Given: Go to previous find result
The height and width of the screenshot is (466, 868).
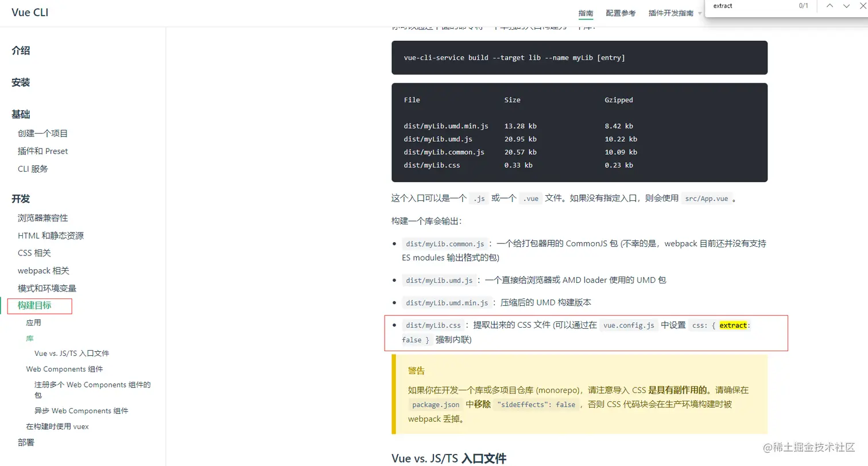Looking at the screenshot, I should click(830, 6).
